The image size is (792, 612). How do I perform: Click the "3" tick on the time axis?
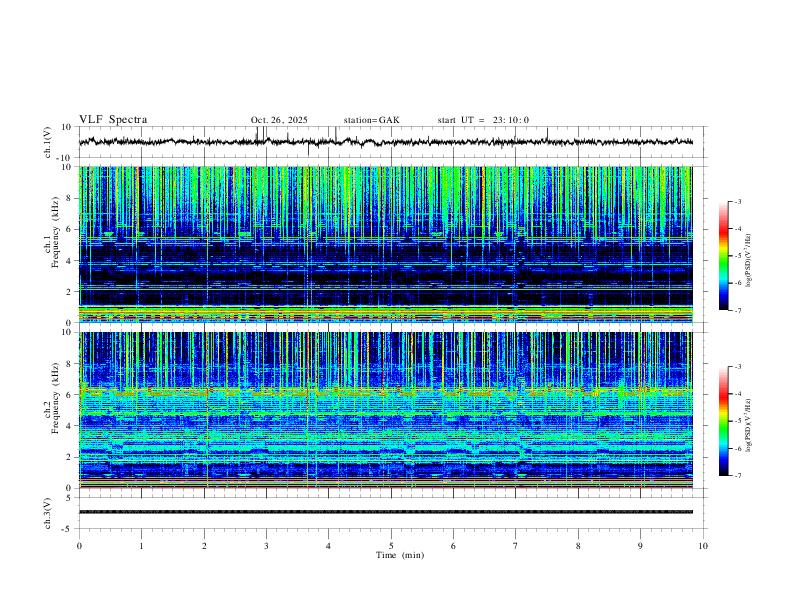[266, 546]
